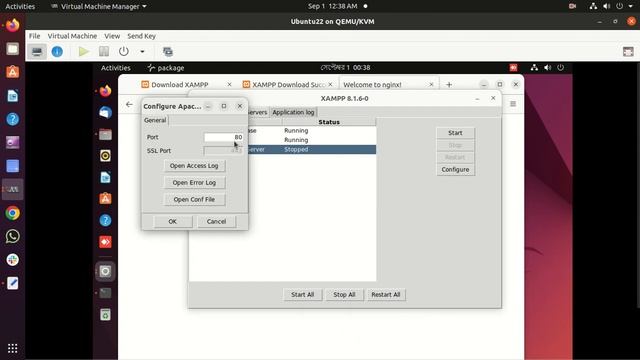Click Configure button in XAMPP manager
Screen dimensions: 640x360
456,169
